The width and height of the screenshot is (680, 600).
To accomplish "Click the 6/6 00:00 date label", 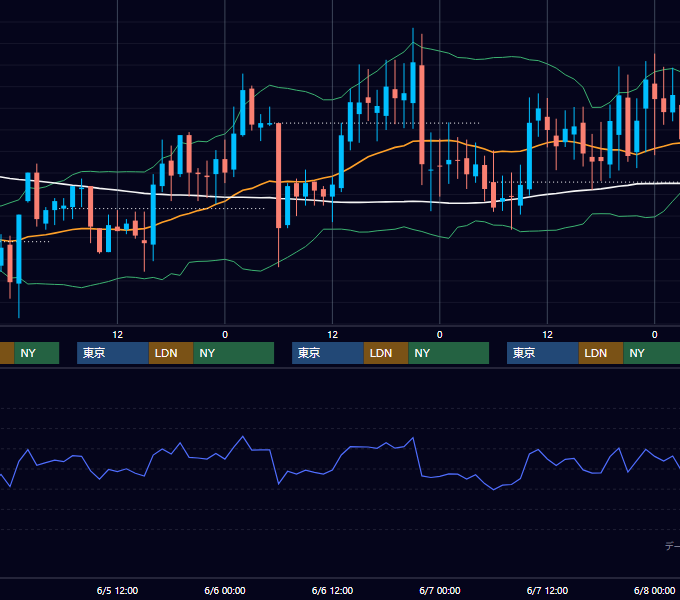I will (x=225, y=590).
